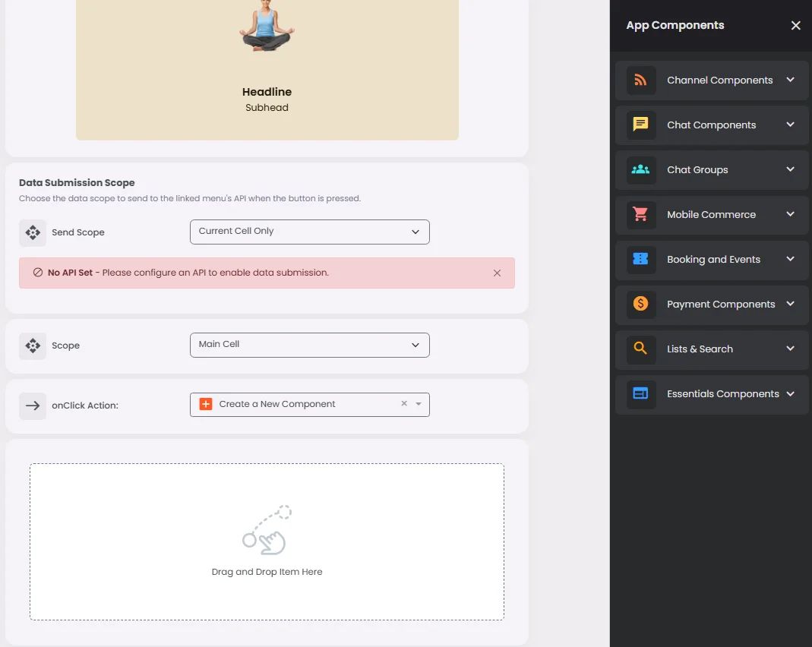Click the onClick Action label
This screenshot has width=812, height=647.
(x=85, y=406)
